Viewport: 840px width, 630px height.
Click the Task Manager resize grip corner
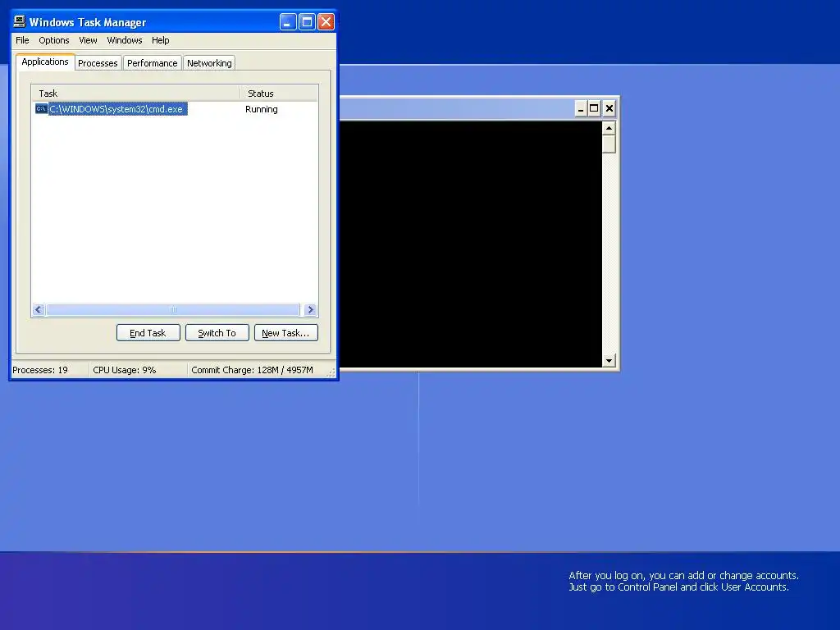[331, 373]
